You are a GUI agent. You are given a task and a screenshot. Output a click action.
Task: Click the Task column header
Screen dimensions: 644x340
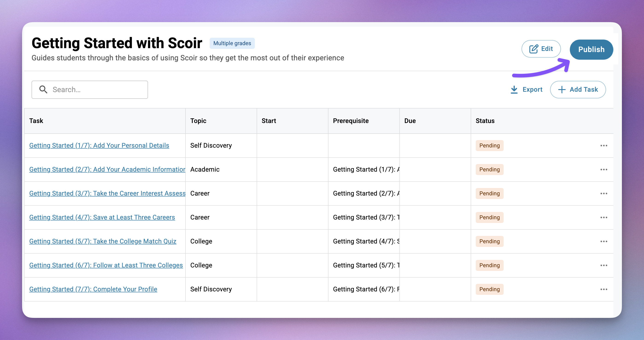click(36, 121)
